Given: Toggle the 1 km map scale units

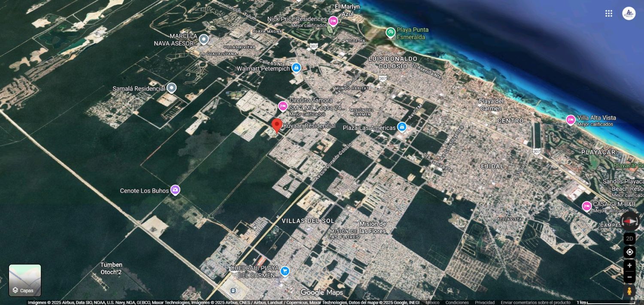Looking at the screenshot, I should click(605, 302).
